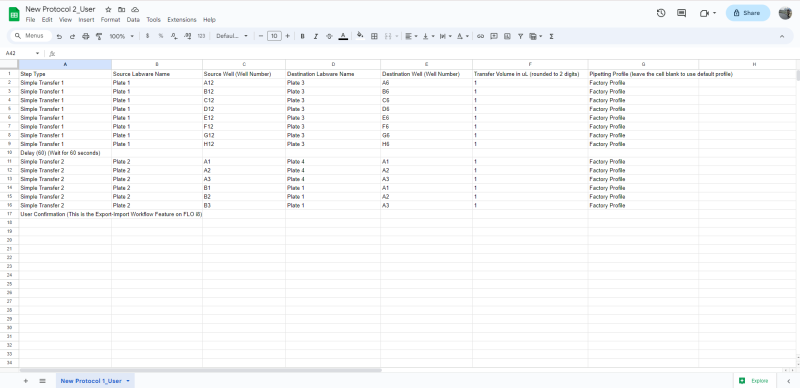The width and height of the screenshot is (800, 388).
Task: Open New Protocol 1_User sheet tab menu arrow
Action: tap(128, 381)
